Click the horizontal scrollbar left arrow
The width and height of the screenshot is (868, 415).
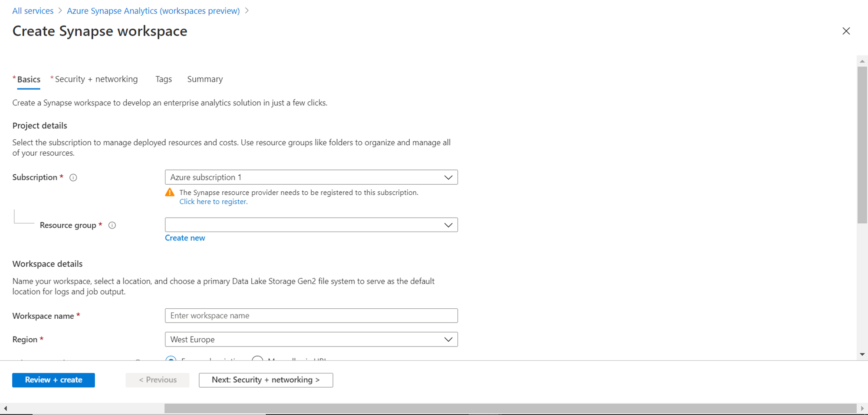pyautogui.click(x=5, y=408)
